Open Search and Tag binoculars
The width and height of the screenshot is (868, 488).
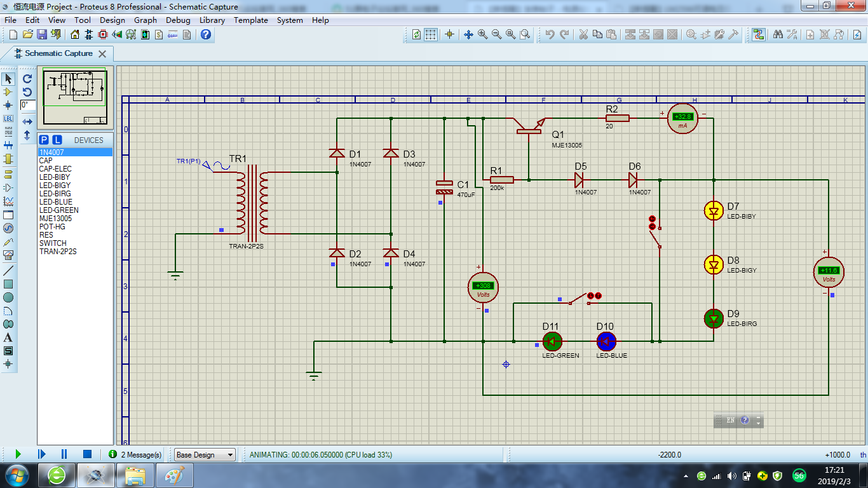point(778,34)
